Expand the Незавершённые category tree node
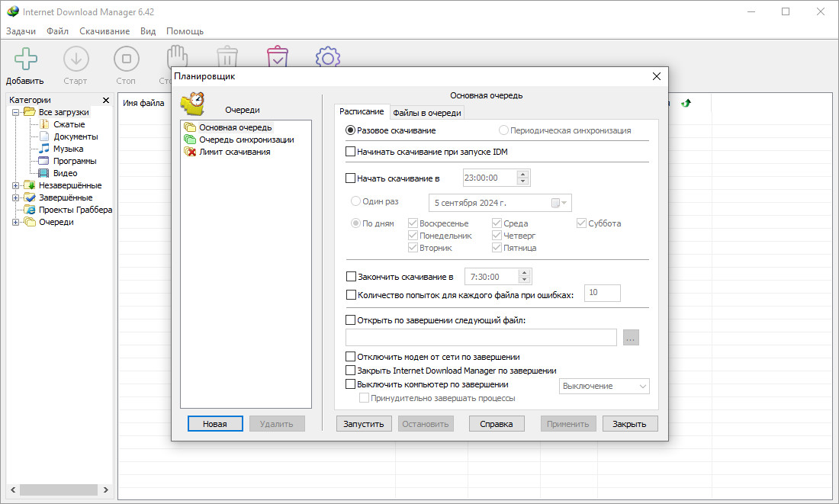 pyautogui.click(x=15, y=185)
